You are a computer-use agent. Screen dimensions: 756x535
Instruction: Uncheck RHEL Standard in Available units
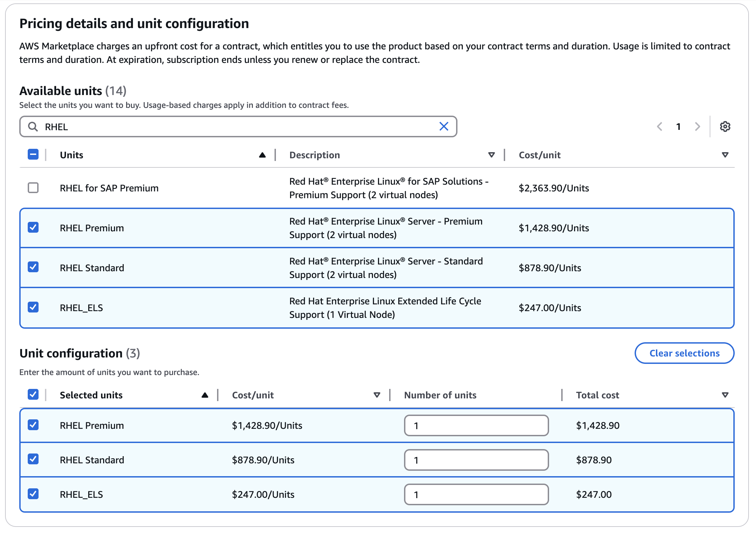(33, 267)
